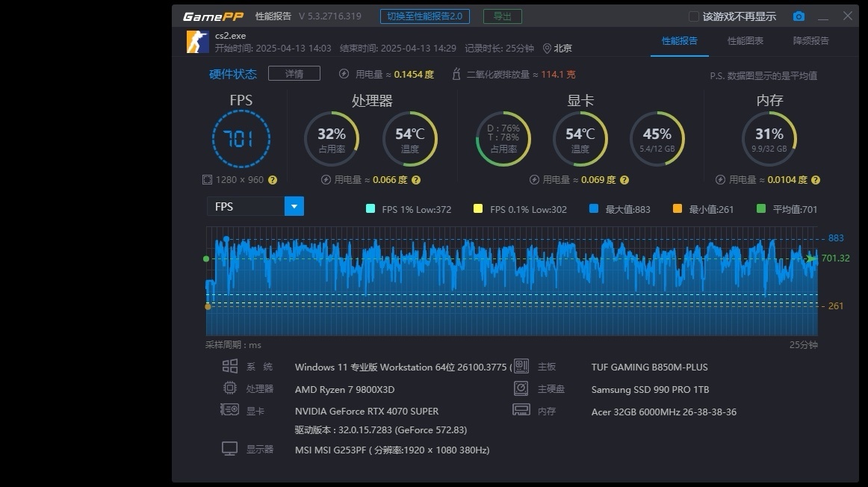Click the power usage lightning icon near 0.1454
This screenshot has height=487, width=868.
point(344,74)
